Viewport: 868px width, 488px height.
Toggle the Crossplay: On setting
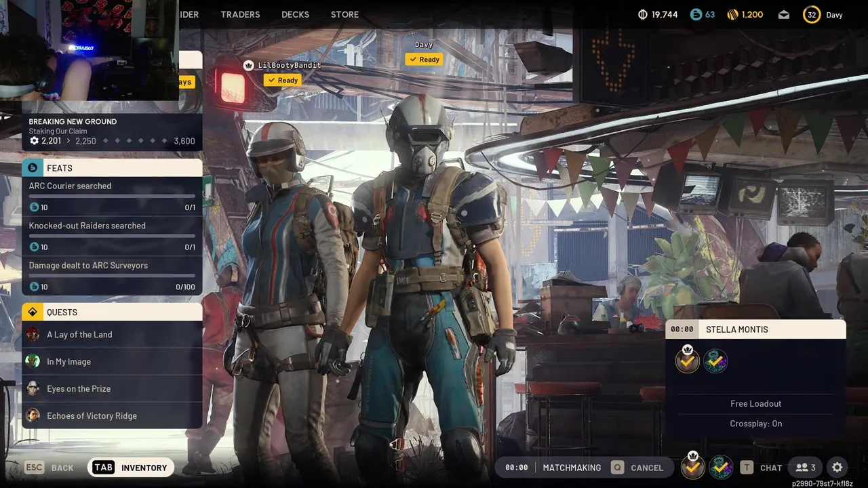(x=755, y=424)
